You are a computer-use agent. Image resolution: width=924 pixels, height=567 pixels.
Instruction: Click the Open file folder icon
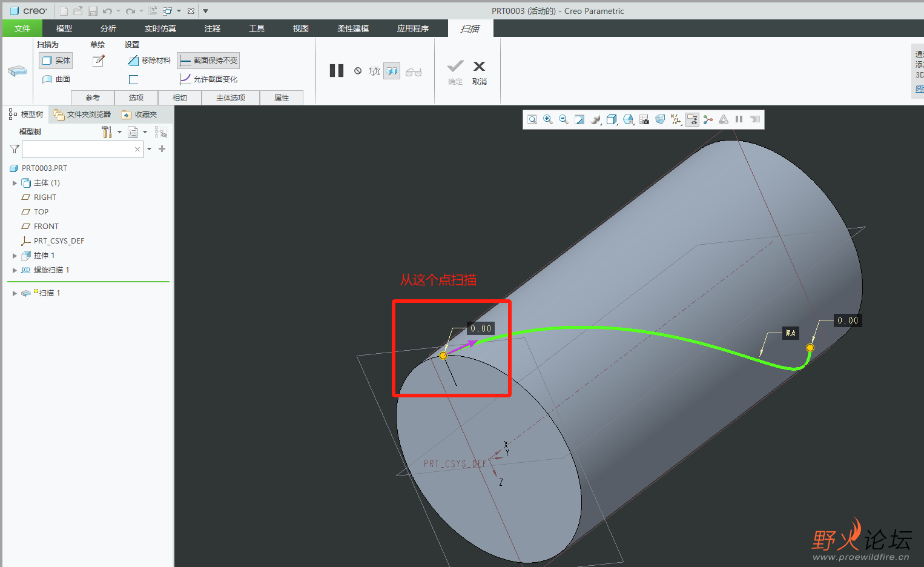78,11
